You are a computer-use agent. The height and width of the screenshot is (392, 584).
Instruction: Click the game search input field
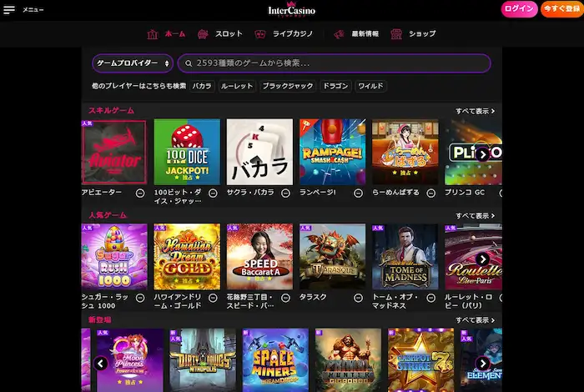click(x=334, y=63)
